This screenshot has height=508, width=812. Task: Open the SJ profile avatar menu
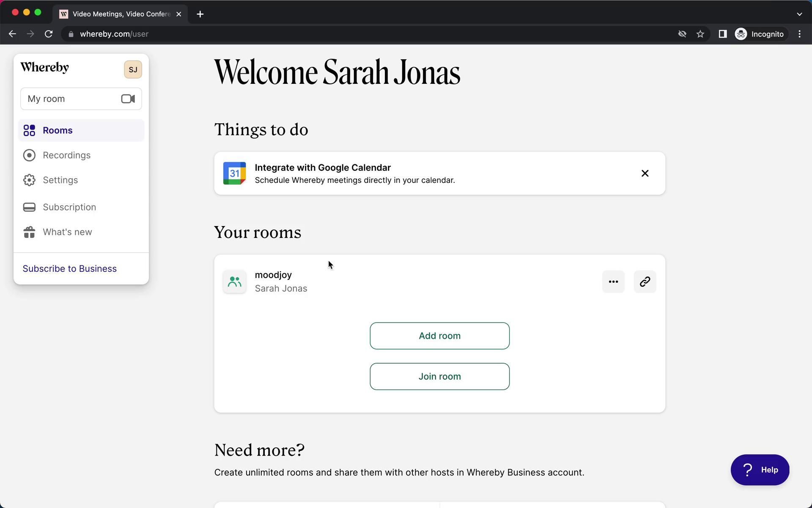pos(133,69)
